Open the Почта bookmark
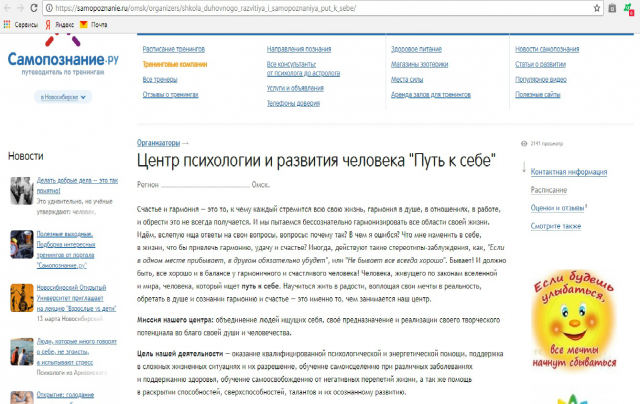This screenshot has width=640, height=404. (93, 25)
